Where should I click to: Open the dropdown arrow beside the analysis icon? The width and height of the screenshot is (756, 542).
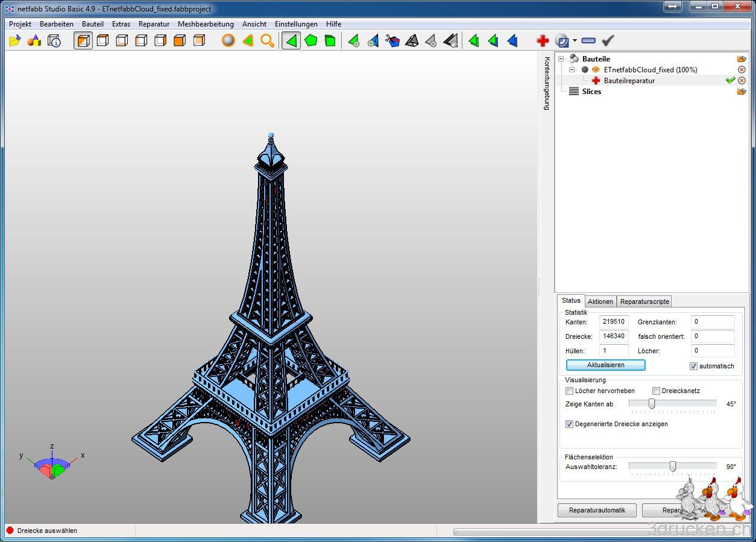575,41
